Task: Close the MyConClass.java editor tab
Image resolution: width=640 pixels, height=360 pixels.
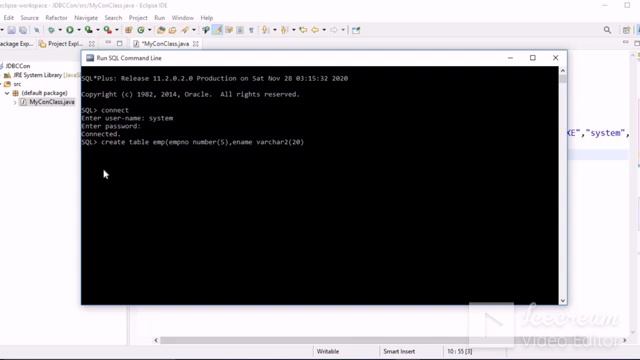Action: click(x=196, y=44)
